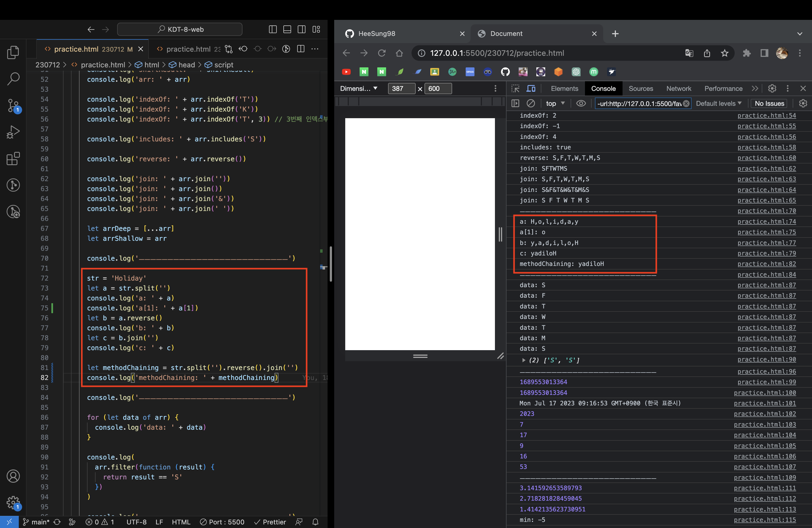The height and width of the screenshot is (528, 812).
Task: Open the Search view in VS Code
Action: (13, 79)
